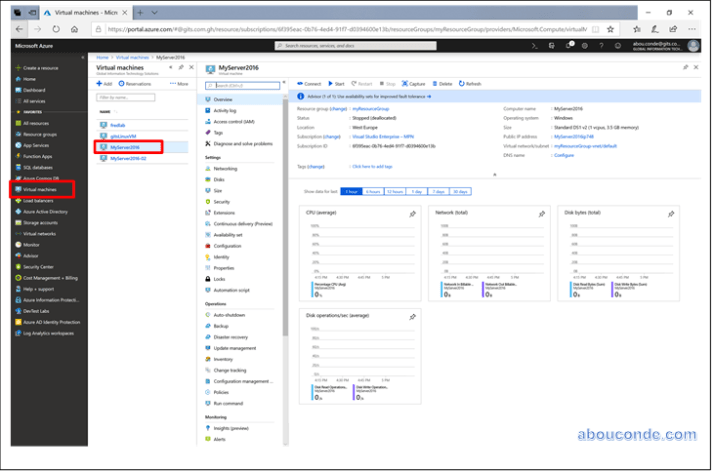Open Networking in Settings menu
This screenshot has width=714, height=471.
[x=225, y=168]
